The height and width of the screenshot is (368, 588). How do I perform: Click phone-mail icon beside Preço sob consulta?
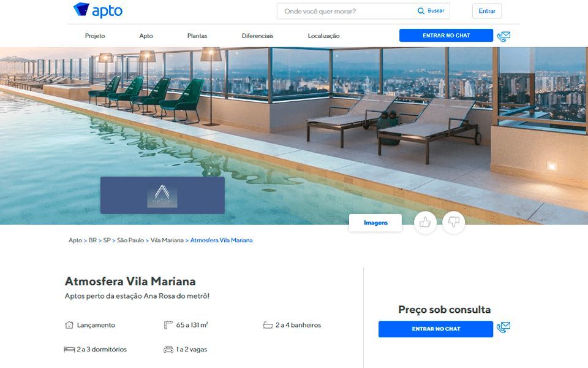[x=503, y=328]
